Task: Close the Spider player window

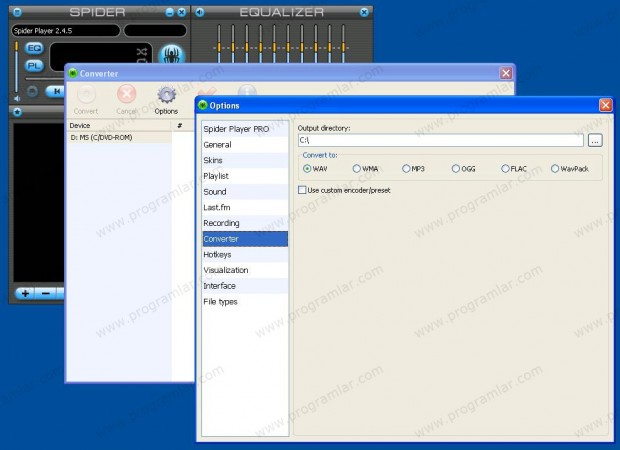Action: tap(181, 13)
